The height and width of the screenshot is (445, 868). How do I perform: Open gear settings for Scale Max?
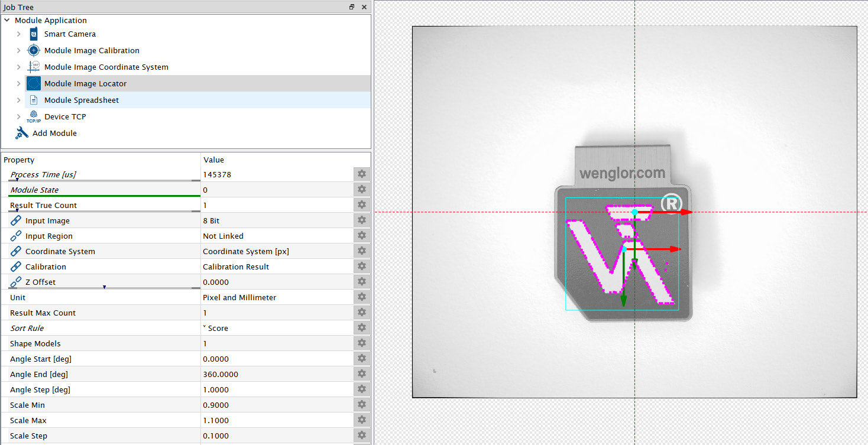click(362, 420)
